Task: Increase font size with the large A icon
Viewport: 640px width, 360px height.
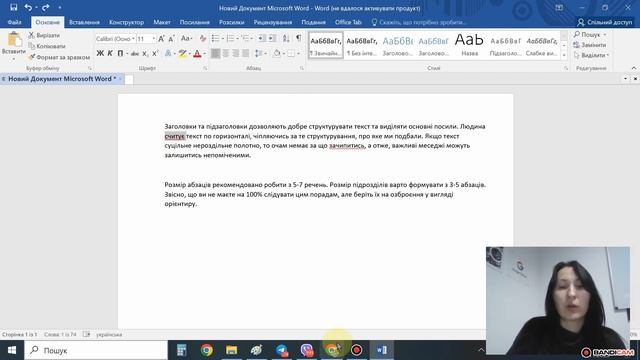Action: 161,39
